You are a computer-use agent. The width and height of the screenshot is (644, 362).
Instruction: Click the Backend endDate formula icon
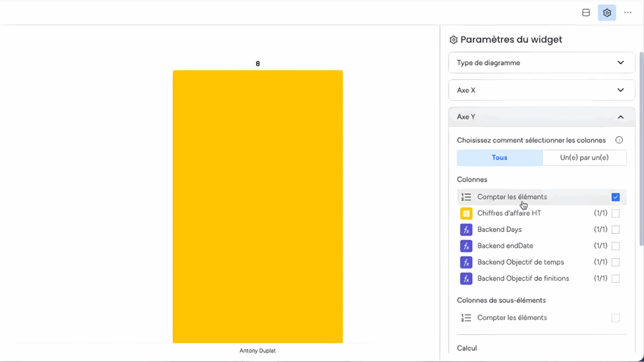click(x=466, y=246)
